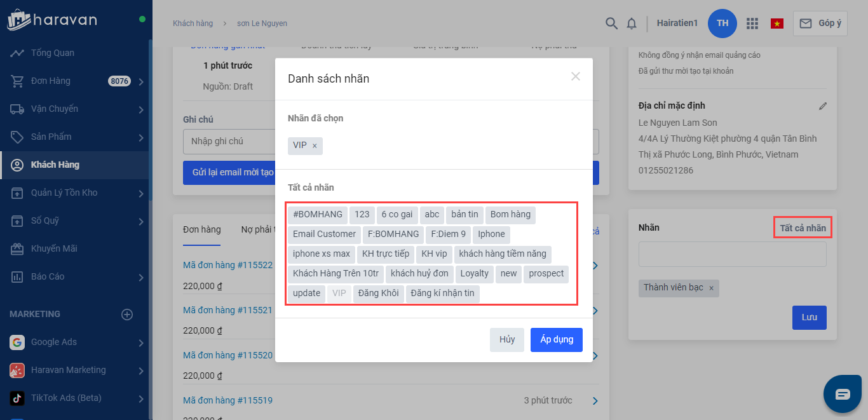Click the Nhãn tag input field
This screenshot has width=868, height=420.
pyautogui.click(x=732, y=254)
